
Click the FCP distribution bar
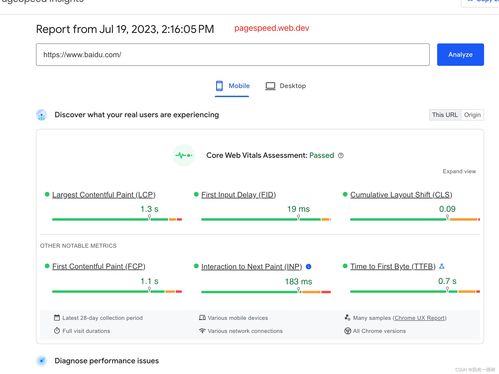coord(117,292)
